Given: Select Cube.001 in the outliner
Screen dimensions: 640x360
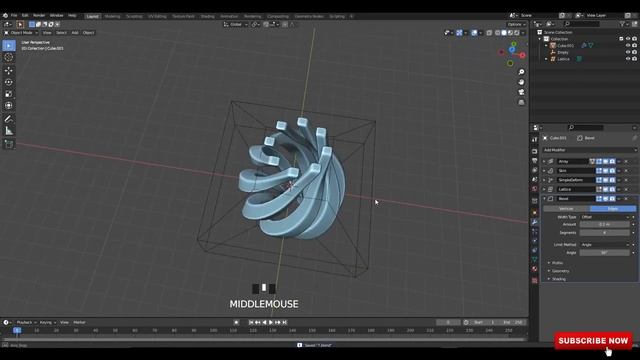Looking at the screenshot, I should (x=566, y=46).
